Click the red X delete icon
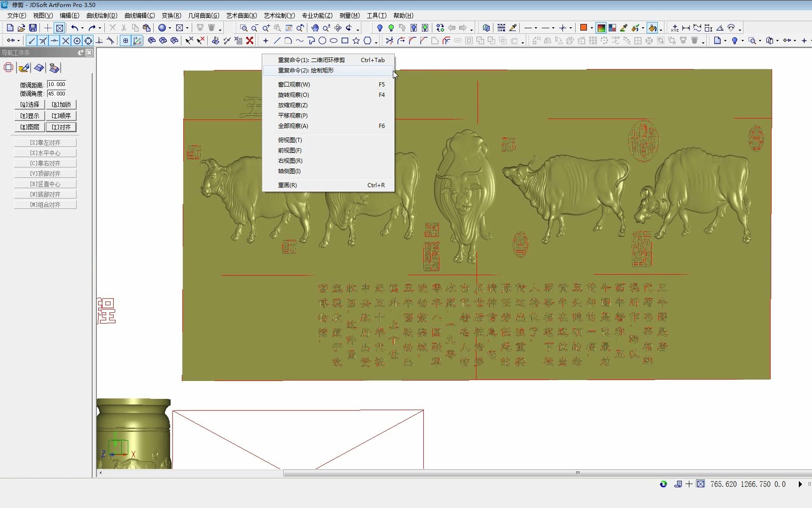 point(250,40)
